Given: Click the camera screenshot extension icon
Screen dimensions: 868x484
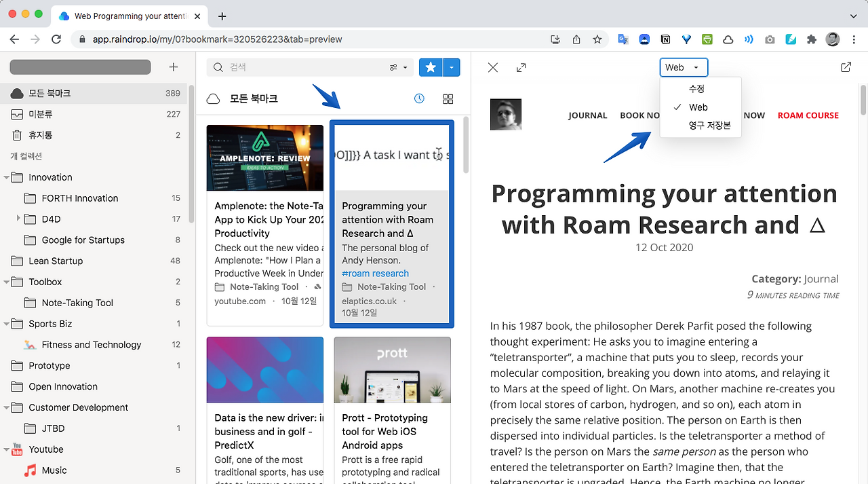Looking at the screenshot, I should coord(770,39).
